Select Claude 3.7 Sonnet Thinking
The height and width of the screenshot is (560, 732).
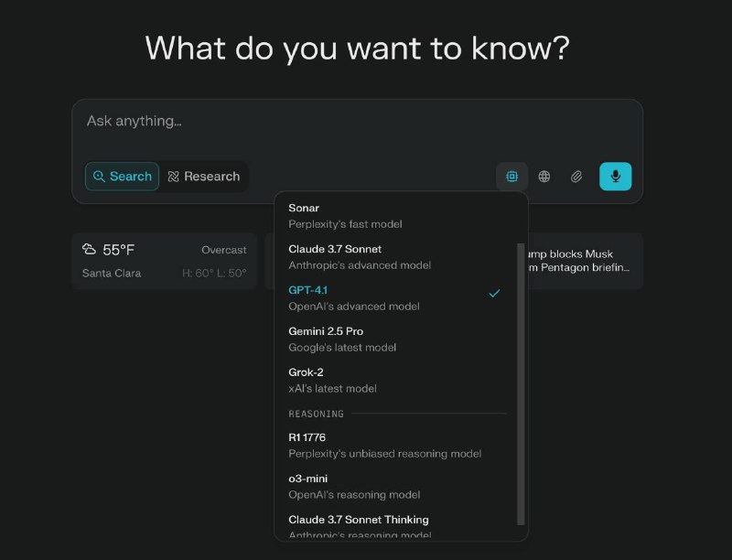click(x=397, y=527)
